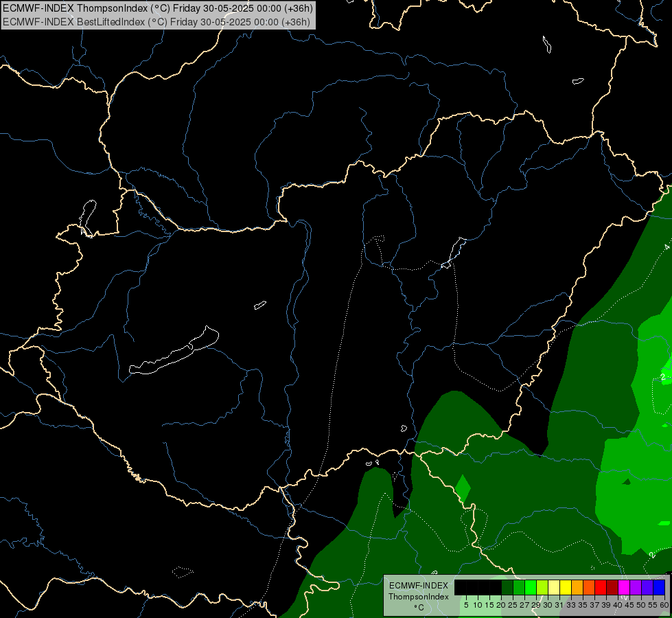Select the pale yellow 30-31 legend swatch
Image resolution: width=672 pixels, height=618 pixels.
[x=554, y=588]
